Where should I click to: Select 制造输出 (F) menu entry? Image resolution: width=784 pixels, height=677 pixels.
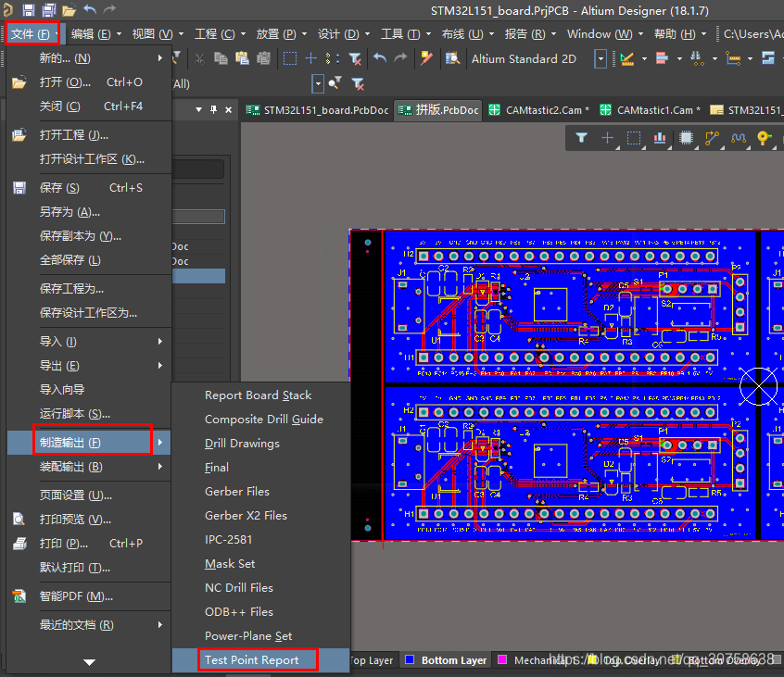tap(89, 442)
